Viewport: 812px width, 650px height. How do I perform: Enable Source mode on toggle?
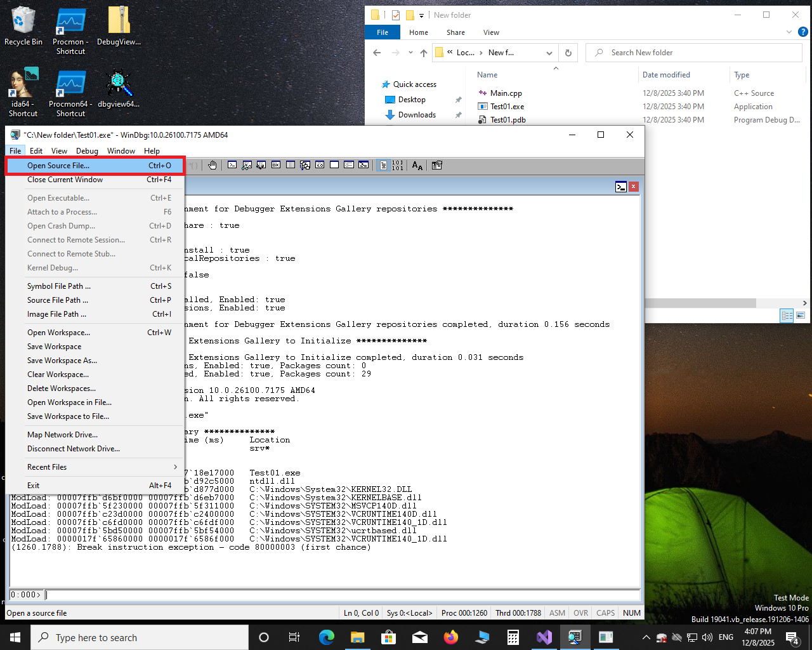point(383,166)
